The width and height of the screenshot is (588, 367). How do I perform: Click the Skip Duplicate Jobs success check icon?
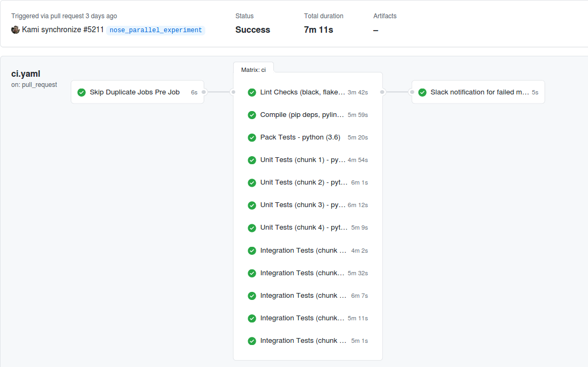81,92
